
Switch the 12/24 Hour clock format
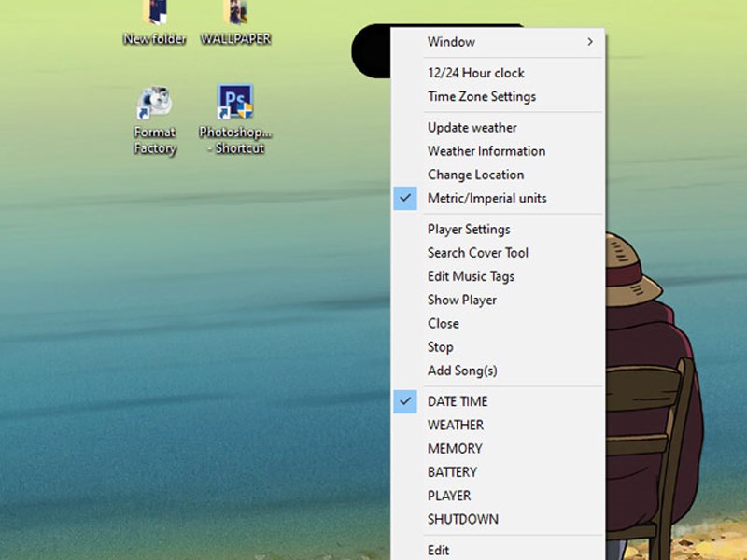click(475, 73)
